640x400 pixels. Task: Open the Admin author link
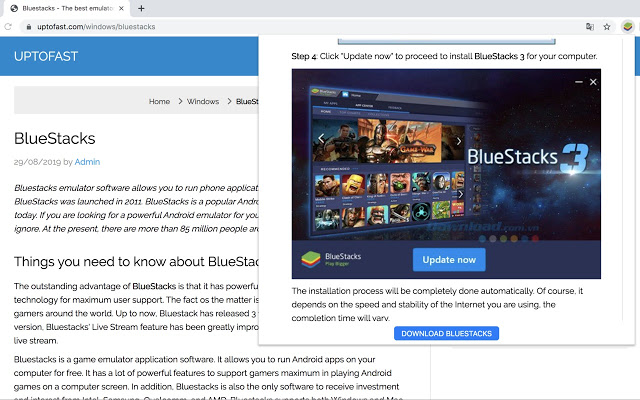pos(87,162)
